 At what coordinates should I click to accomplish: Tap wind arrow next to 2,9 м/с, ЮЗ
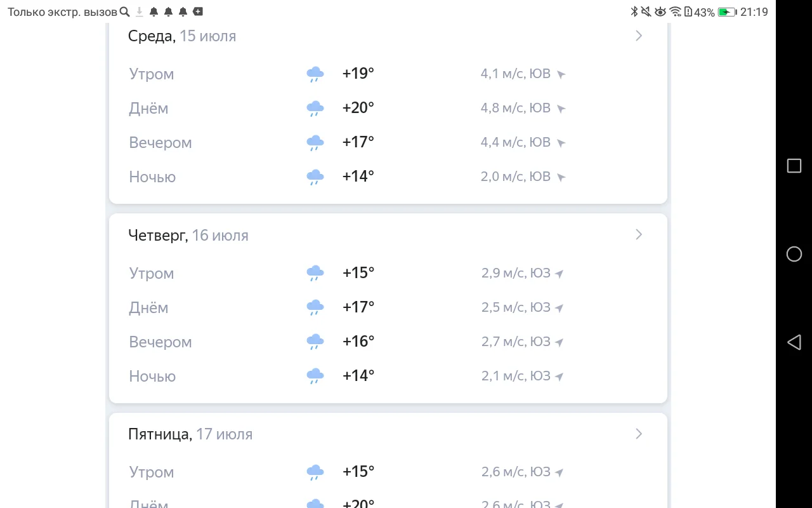[559, 274]
